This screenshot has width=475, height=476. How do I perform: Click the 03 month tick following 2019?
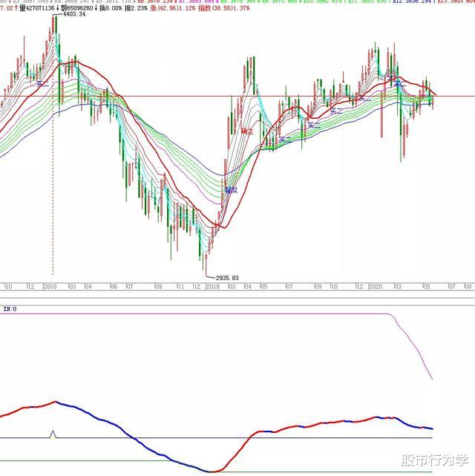point(232,287)
